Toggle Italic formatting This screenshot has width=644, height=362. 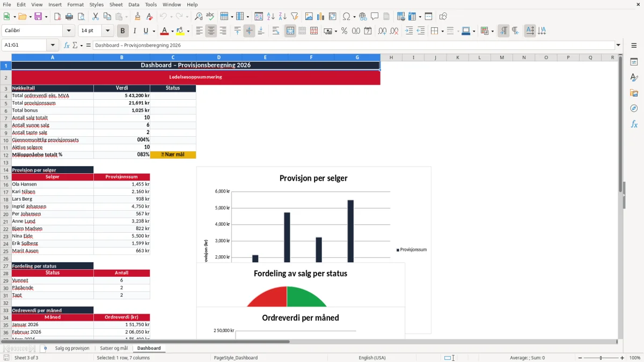[135, 31]
